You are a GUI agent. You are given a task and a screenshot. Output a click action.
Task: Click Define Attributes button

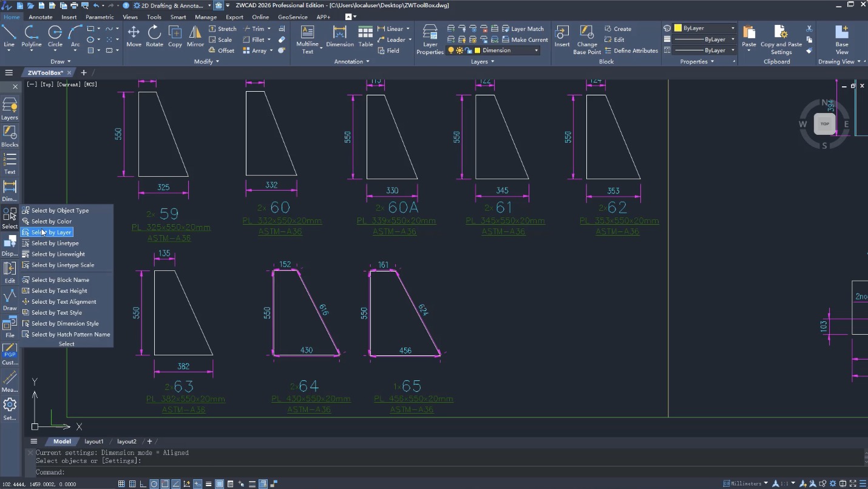point(631,50)
